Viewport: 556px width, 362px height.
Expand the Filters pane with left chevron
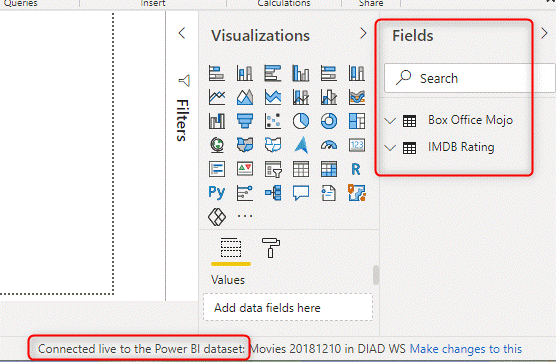182,33
